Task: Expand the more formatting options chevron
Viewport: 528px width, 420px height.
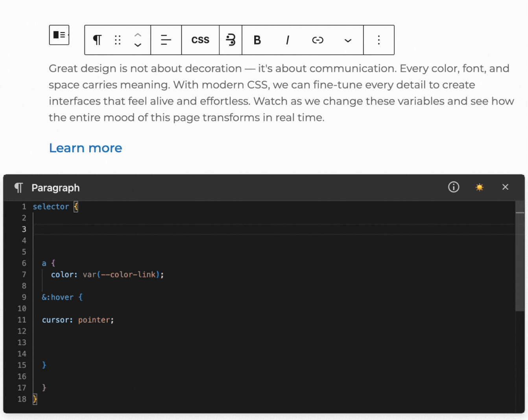Action: pos(348,41)
